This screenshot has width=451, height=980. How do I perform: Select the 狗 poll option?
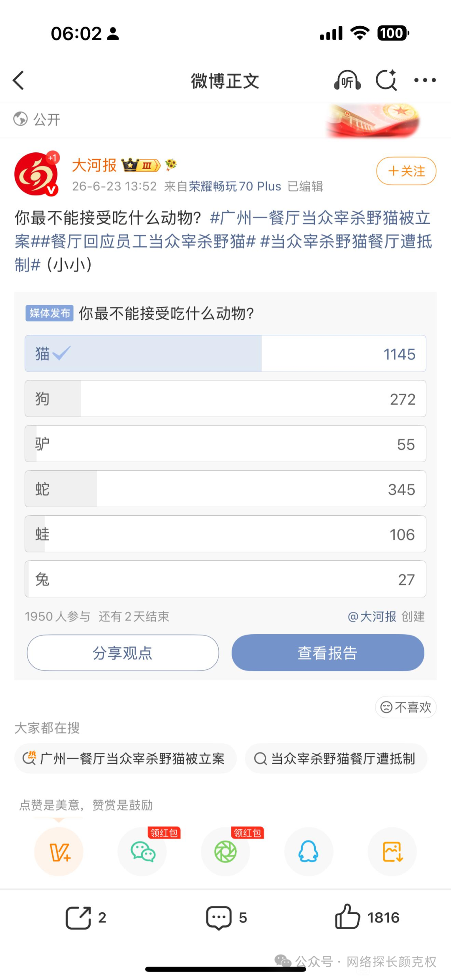[225, 399]
